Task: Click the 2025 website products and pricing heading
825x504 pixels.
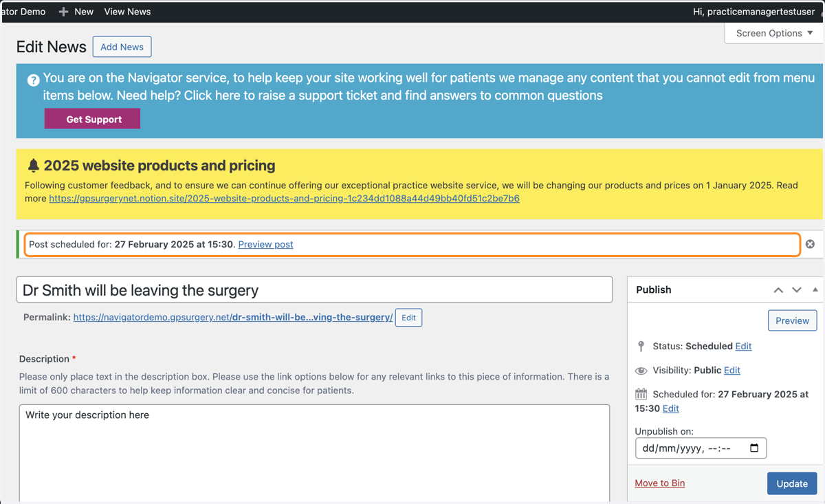Action: pyautogui.click(x=159, y=166)
